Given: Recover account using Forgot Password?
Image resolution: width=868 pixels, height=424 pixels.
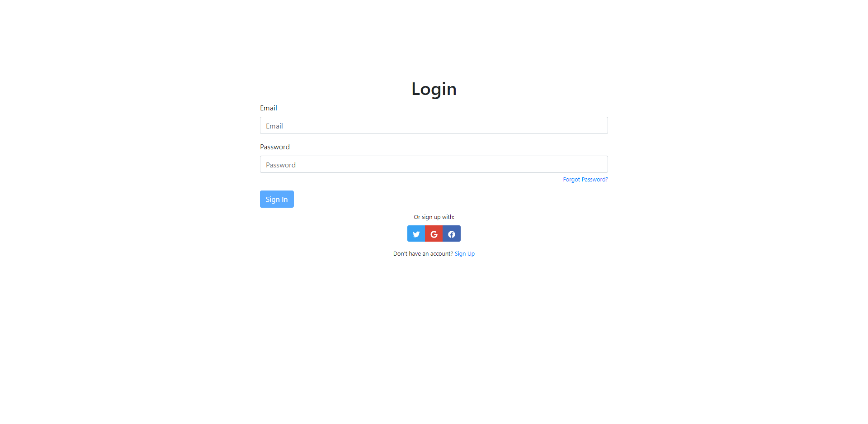Looking at the screenshot, I should 585,180.
